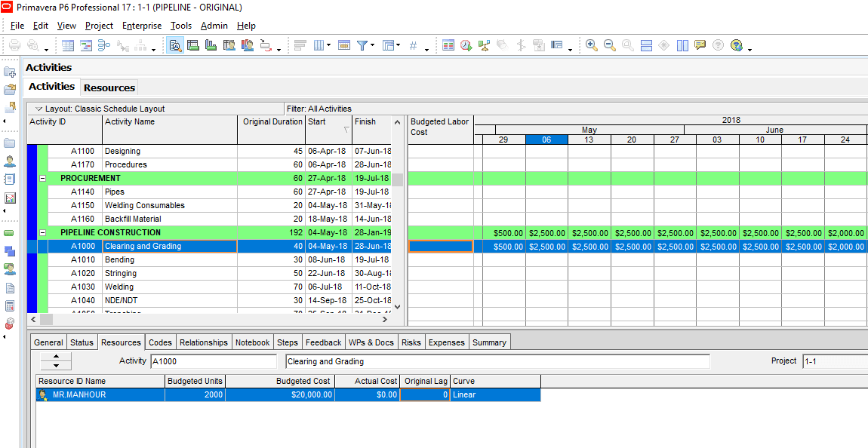Collapse the PROCUREMENT group
This screenshot has width=868, height=448.
pyautogui.click(x=42, y=178)
